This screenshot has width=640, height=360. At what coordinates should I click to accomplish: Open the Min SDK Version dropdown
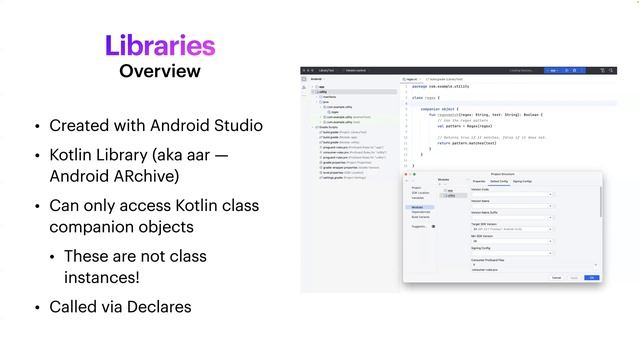click(x=512, y=241)
